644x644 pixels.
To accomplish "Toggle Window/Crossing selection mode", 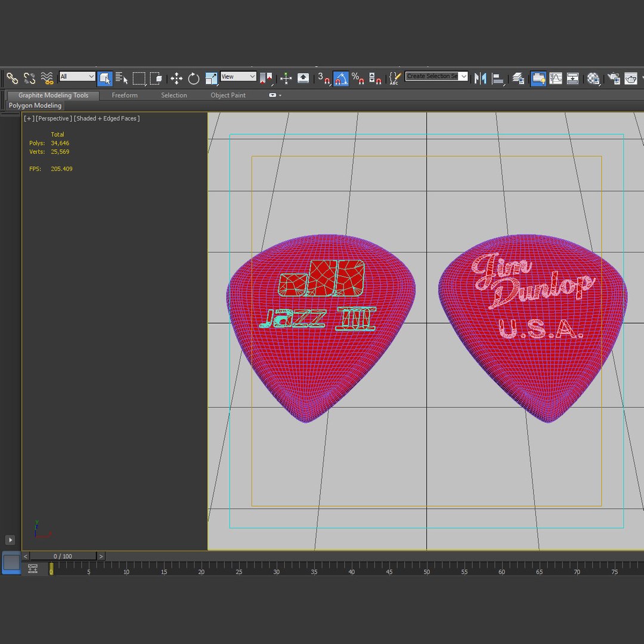I will [156, 78].
